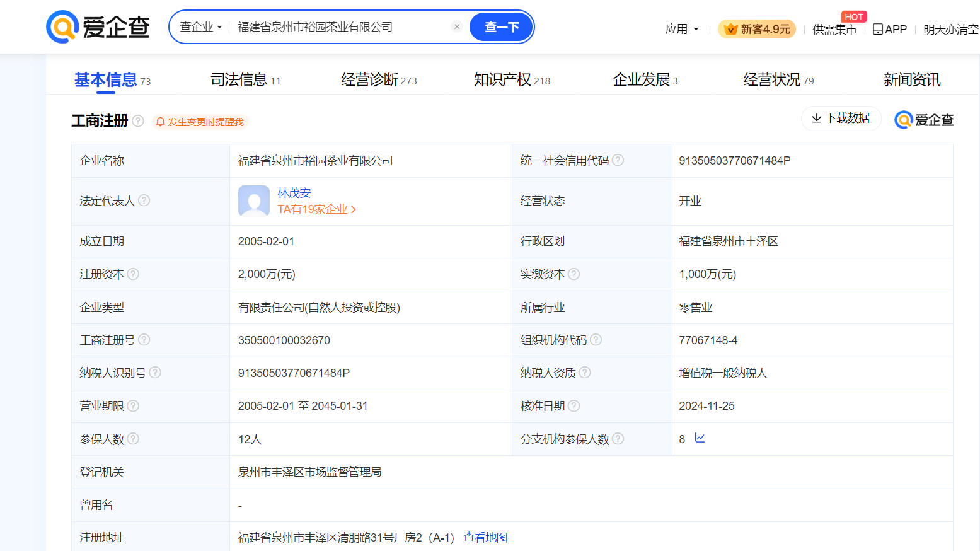Click the registered capital 2,000万(元) value
Viewport: 980px width, 551px height.
pyautogui.click(x=267, y=274)
